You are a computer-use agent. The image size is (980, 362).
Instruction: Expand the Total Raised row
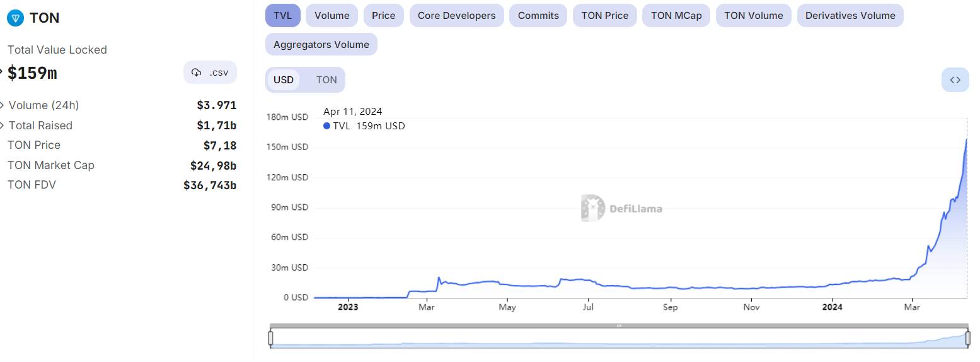3,126
